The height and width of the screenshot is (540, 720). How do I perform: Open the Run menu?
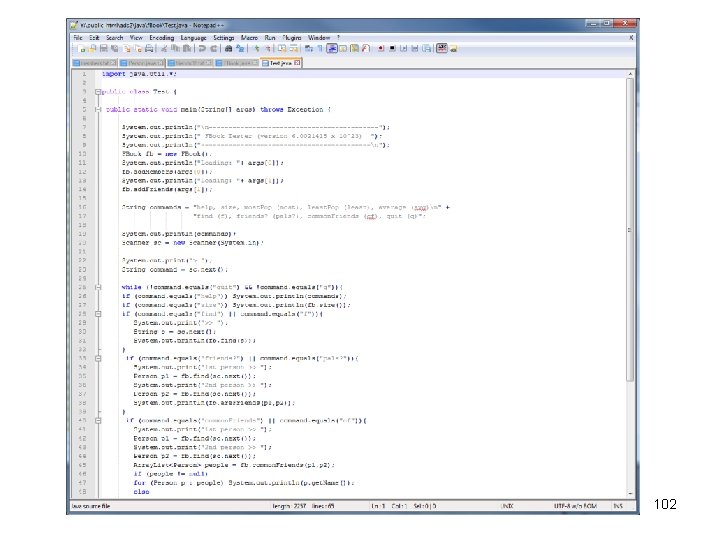270,38
